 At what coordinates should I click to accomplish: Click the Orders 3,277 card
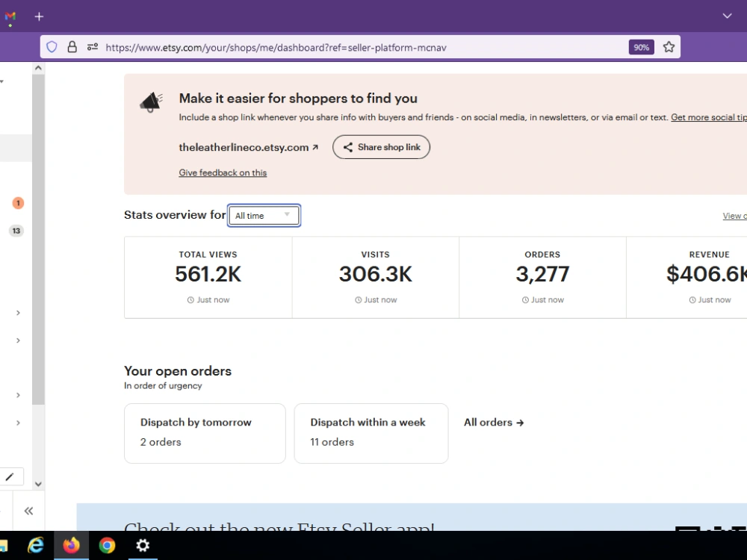(x=542, y=277)
